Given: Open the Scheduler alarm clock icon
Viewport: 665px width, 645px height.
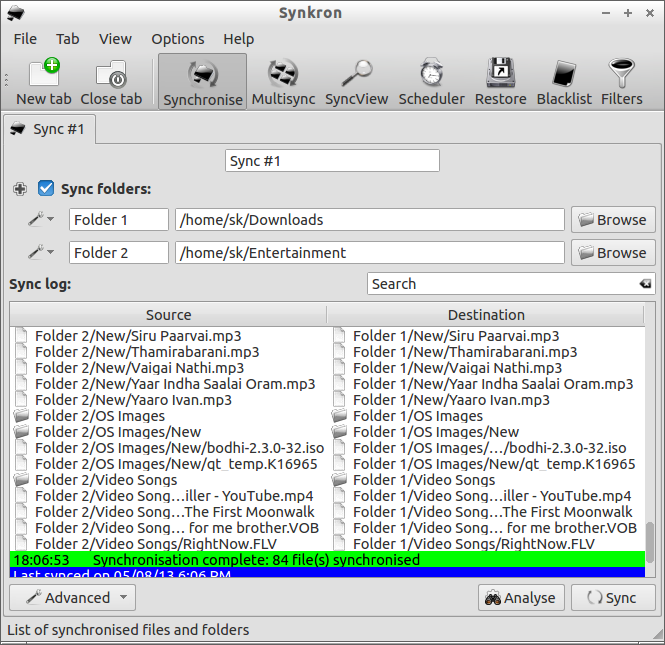Looking at the screenshot, I should pyautogui.click(x=431, y=81).
